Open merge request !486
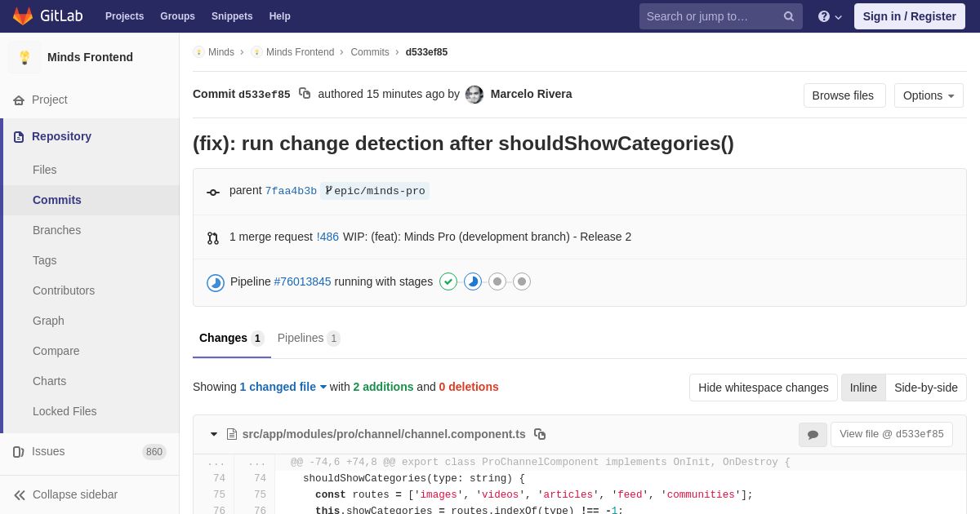The width and height of the screenshot is (980, 514). pyautogui.click(x=327, y=237)
